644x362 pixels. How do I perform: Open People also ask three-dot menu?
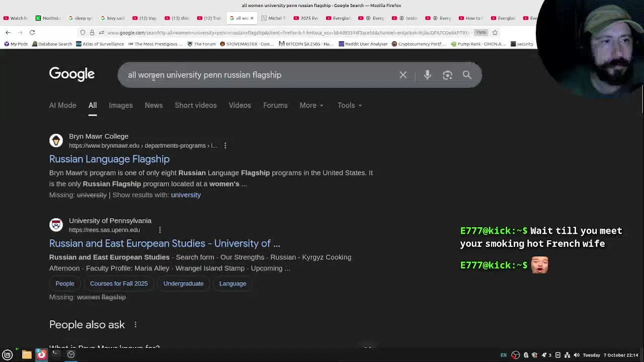135,325
